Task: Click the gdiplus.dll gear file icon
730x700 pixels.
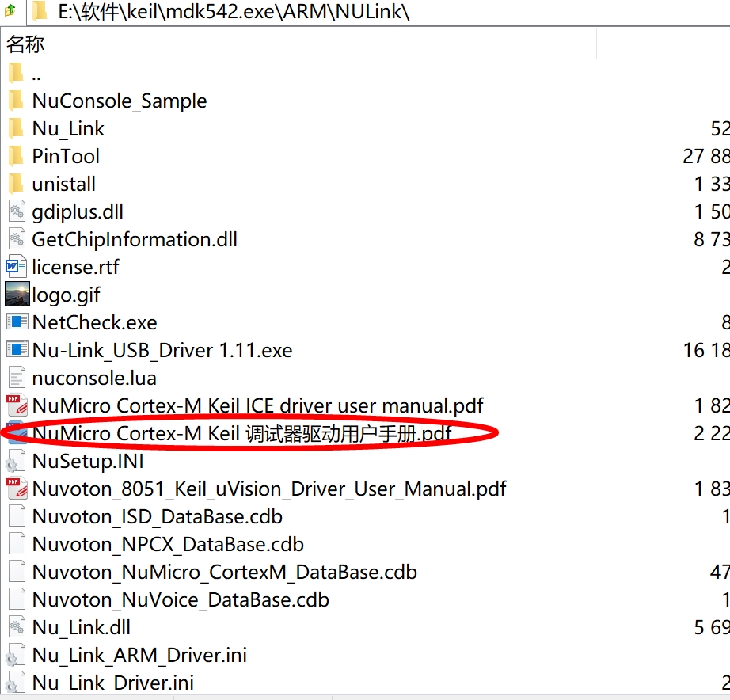Action: click(17, 212)
